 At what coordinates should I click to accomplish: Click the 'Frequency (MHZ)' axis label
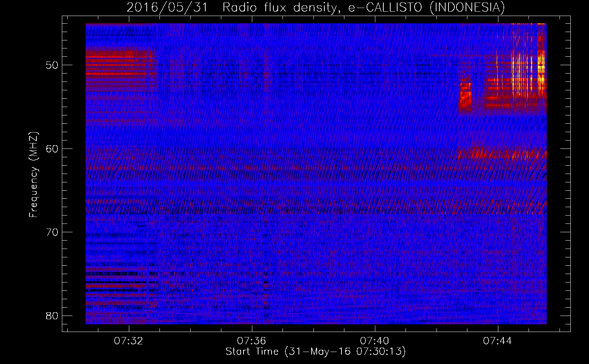[x=33, y=175]
